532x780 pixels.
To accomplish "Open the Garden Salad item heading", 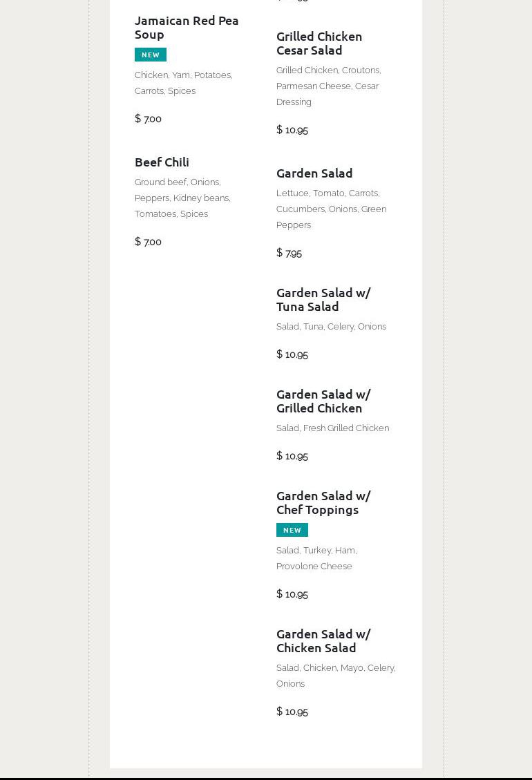I will tap(314, 173).
